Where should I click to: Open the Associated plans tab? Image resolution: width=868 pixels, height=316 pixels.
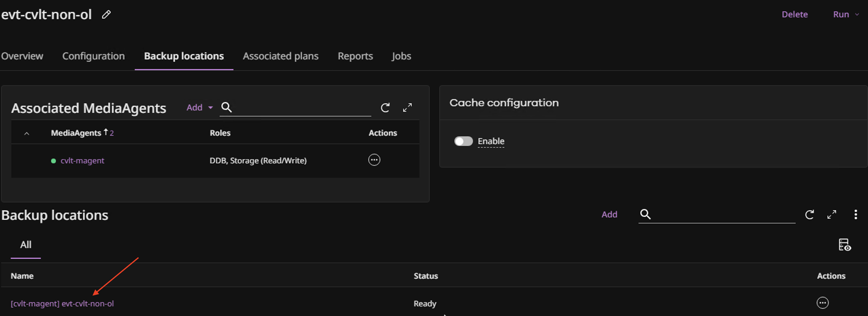point(281,56)
